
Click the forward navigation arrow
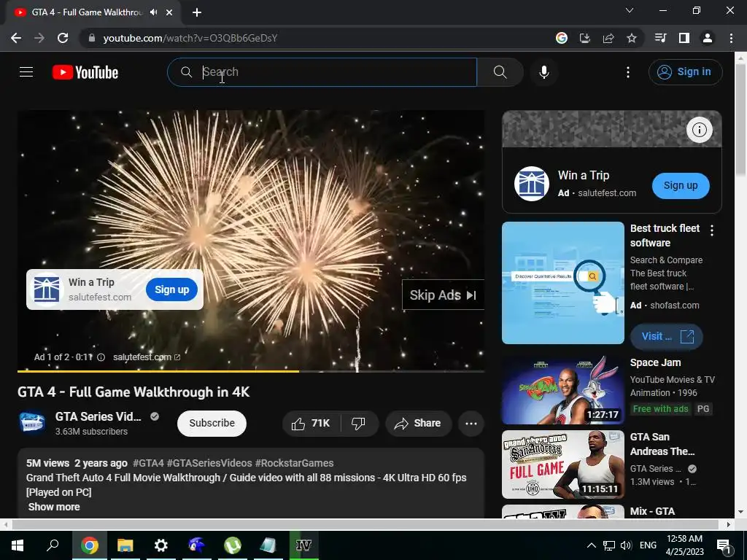pyautogui.click(x=39, y=38)
